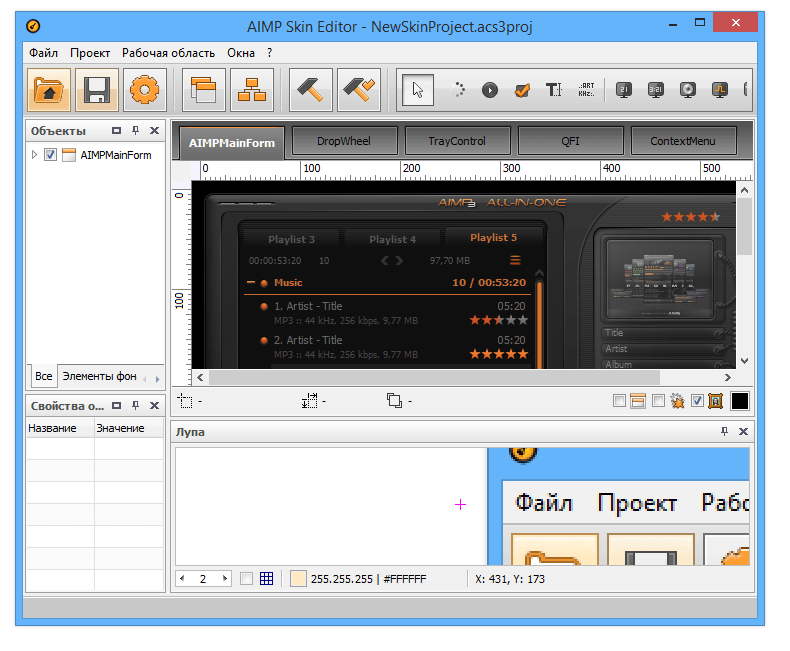Open the Рабочая область menu
Image resolution: width=790 pixels, height=651 pixels.
click(x=168, y=53)
